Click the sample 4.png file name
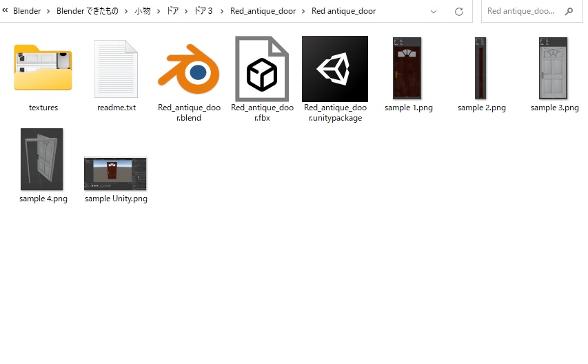Viewport: 588px width, 364px height. 43,199
